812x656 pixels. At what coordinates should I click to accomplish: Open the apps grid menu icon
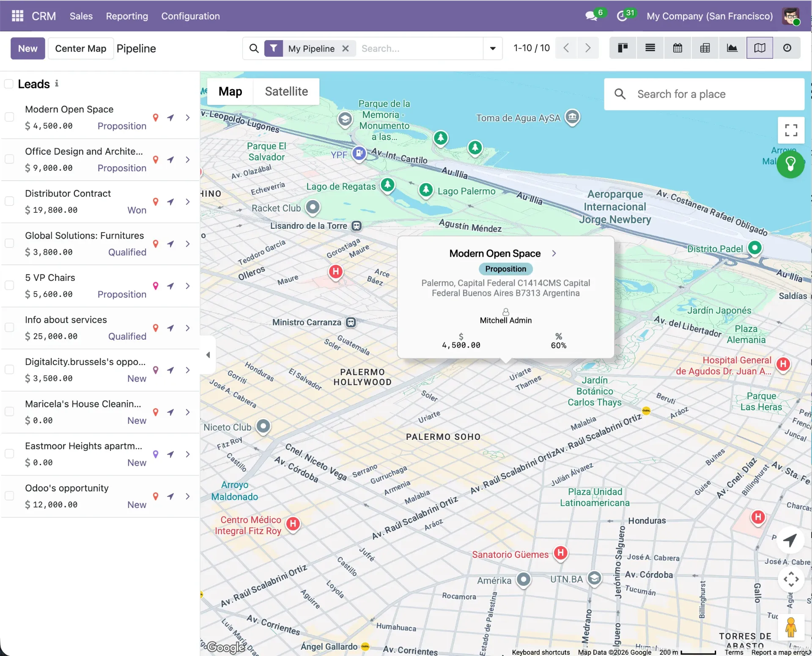point(17,16)
